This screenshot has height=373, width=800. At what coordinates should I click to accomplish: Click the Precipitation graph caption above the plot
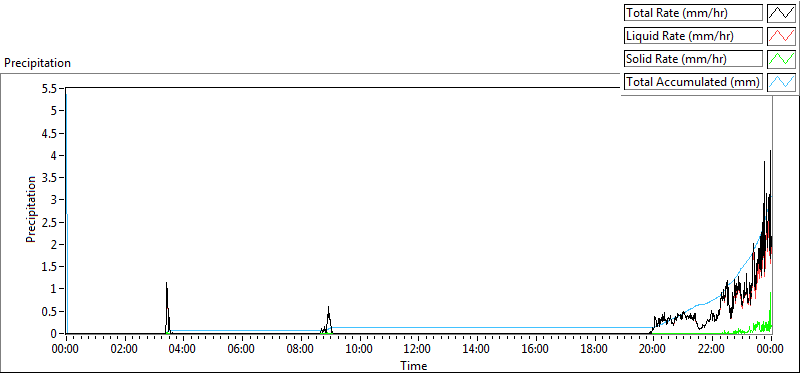(x=37, y=63)
